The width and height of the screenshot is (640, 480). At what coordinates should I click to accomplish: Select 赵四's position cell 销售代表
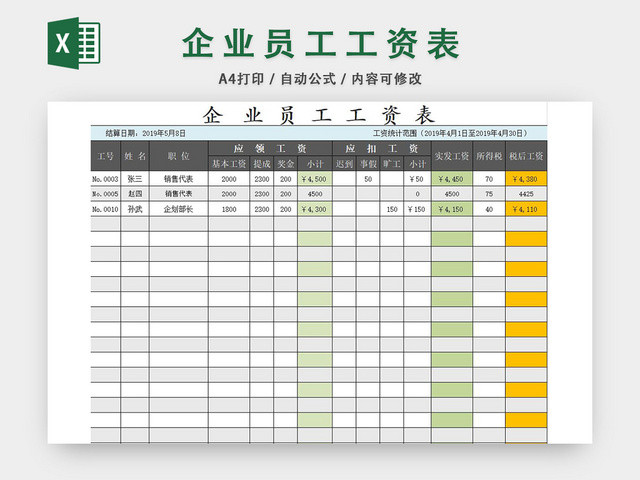(179, 194)
